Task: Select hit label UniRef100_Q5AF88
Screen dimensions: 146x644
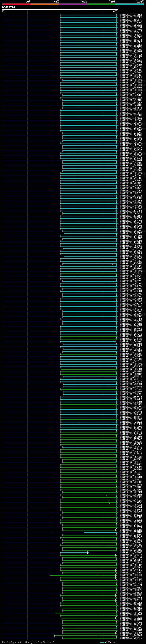Action: [x=131, y=387]
